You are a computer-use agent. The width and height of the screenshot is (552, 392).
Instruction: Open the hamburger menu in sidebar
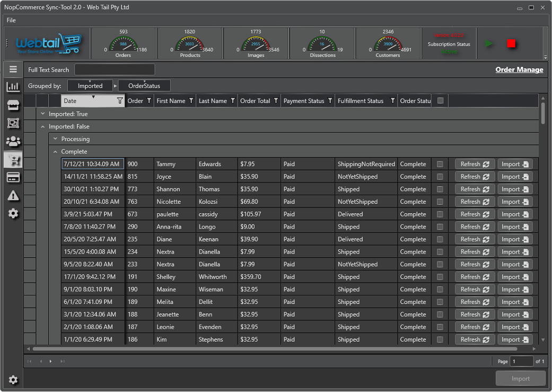click(x=13, y=69)
